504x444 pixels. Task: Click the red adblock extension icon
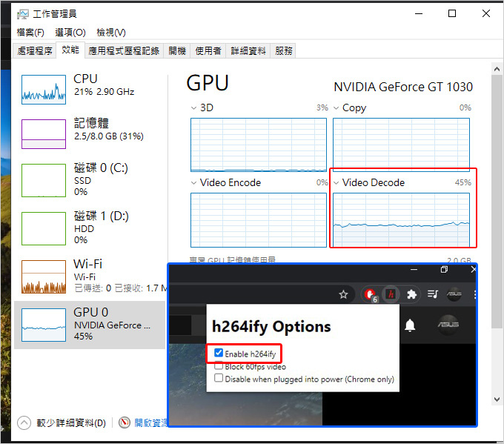click(371, 294)
